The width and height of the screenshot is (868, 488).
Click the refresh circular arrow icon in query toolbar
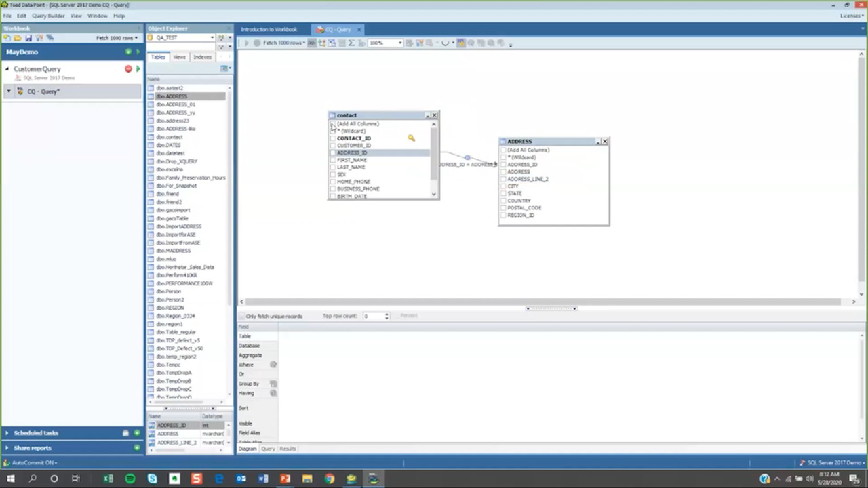coord(446,43)
